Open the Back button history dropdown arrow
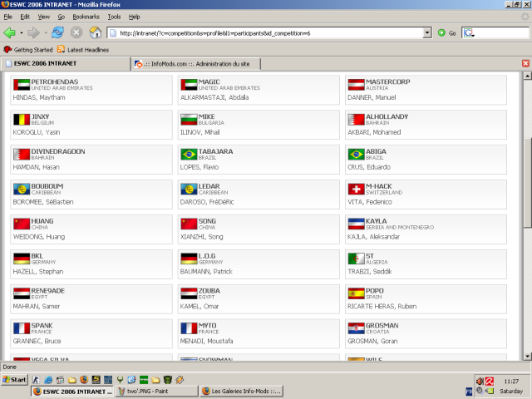This screenshot has height=399, width=532. [22, 33]
